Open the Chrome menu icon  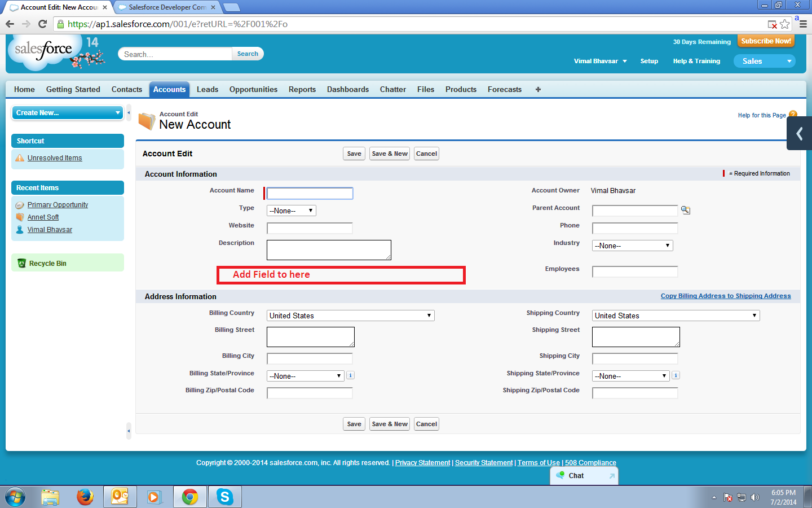click(x=803, y=24)
